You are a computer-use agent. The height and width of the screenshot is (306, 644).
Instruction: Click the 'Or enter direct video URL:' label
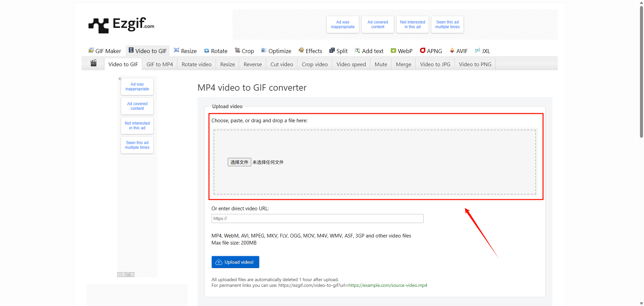click(x=240, y=209)
